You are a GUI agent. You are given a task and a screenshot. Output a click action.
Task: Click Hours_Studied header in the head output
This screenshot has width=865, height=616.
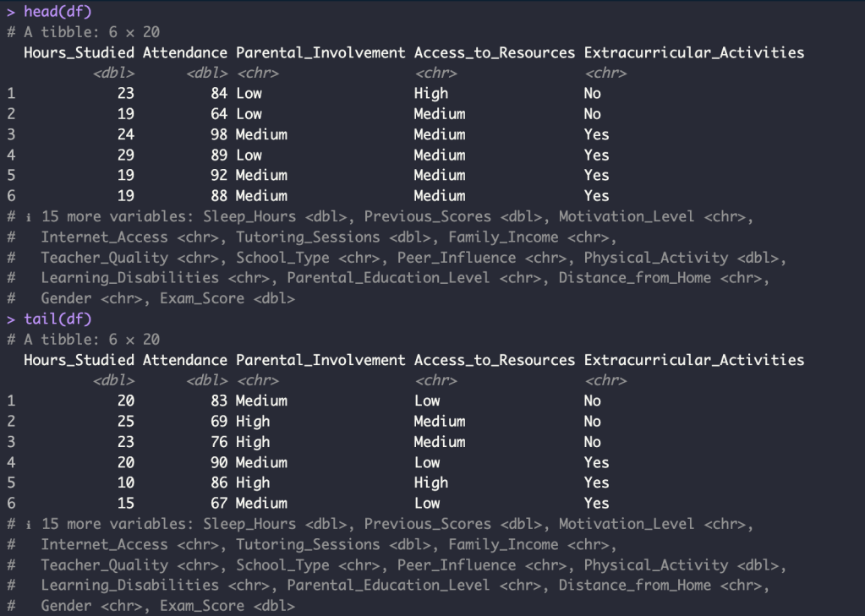(79, 52)
